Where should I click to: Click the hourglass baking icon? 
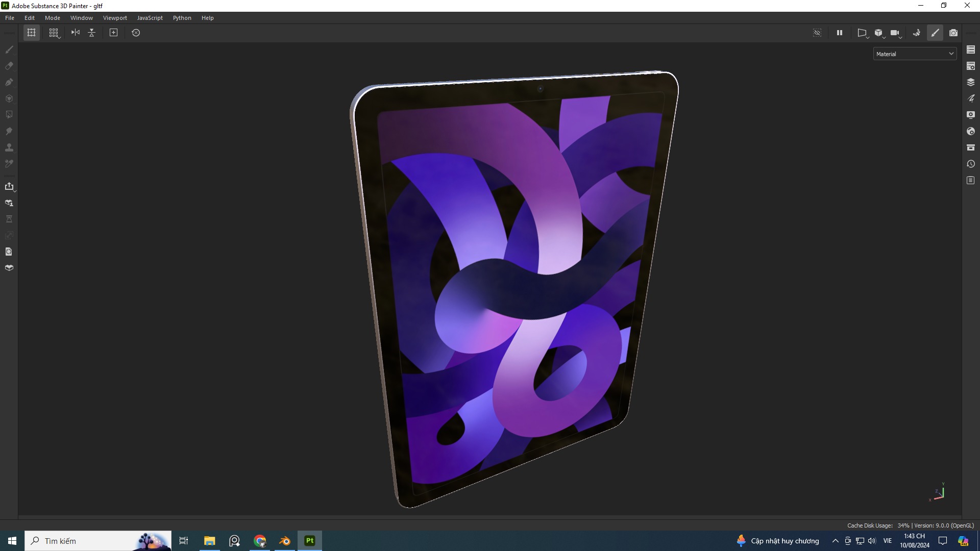[x=9, y=219]
